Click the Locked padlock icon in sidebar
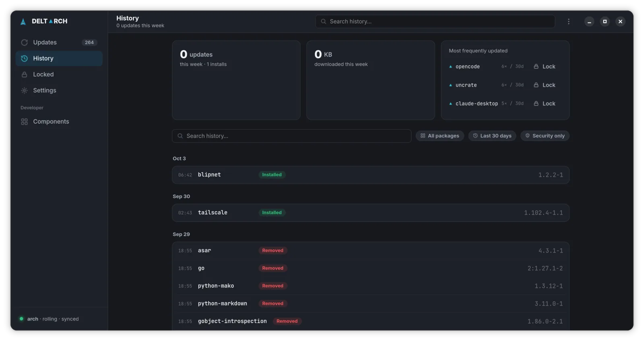 [x=24, y=75]
